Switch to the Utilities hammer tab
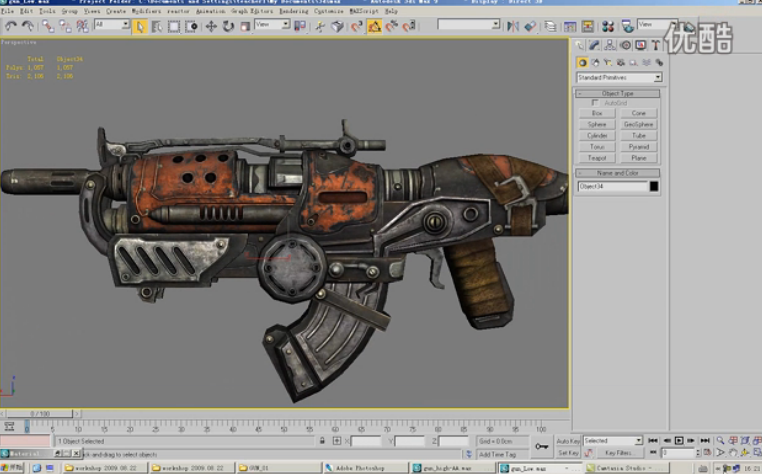Viewport: 762px width, 474px height. 656,45
